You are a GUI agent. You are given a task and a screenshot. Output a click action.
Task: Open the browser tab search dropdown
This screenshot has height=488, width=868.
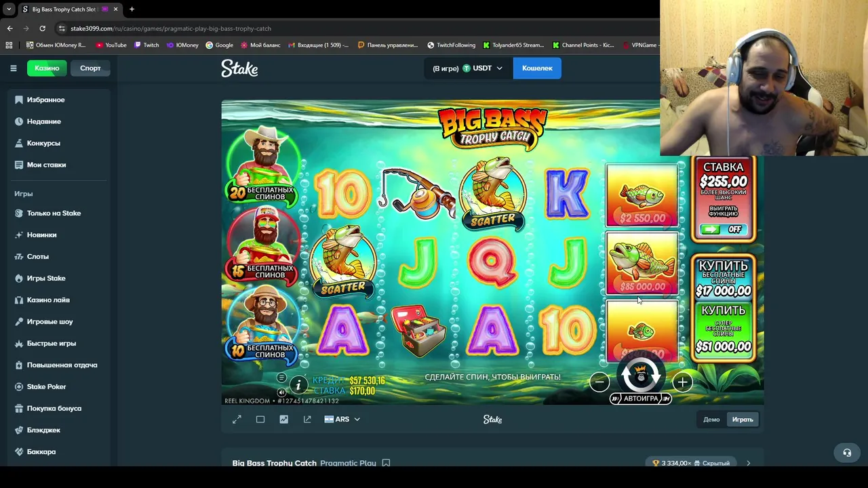pos(9,9)
